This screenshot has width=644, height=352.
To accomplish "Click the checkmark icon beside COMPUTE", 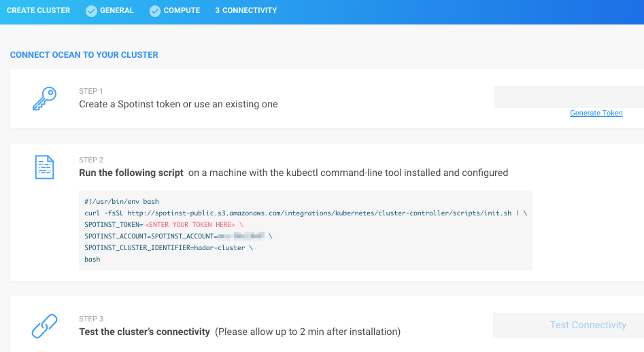I will (x=155, y=11).
